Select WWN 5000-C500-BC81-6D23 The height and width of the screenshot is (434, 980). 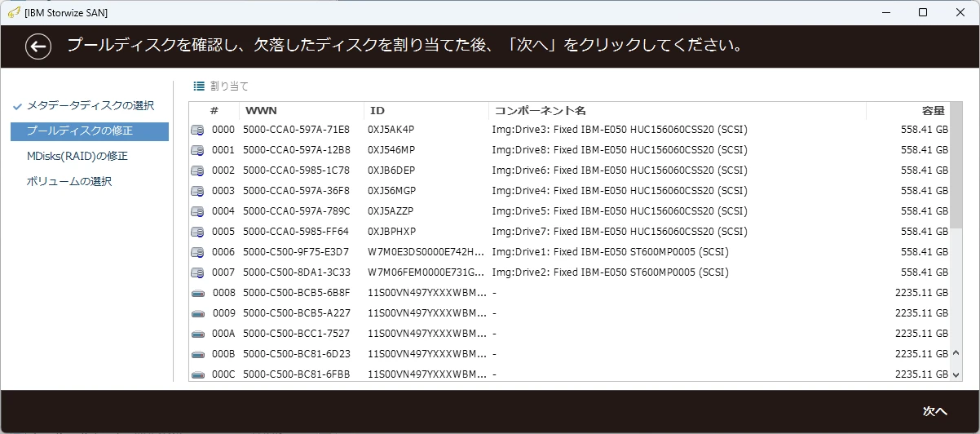pos(296,354)
